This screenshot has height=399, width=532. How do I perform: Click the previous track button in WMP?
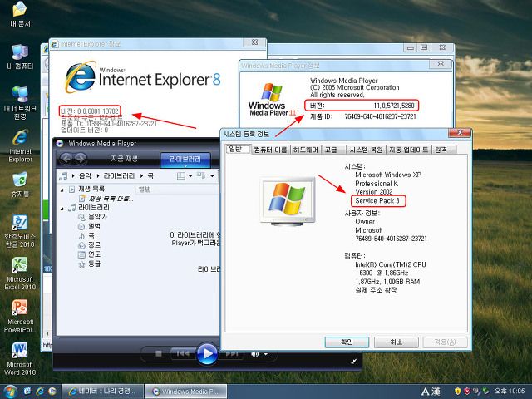click(183, 353)
